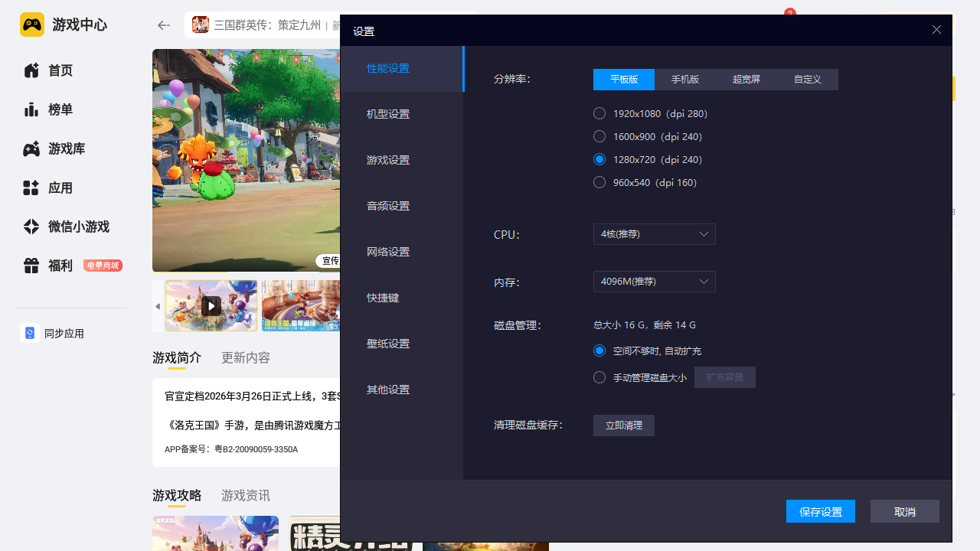Click the back arrow beside search bar
Viewport: 980px width, 551px height.
(x=163, y=25)
